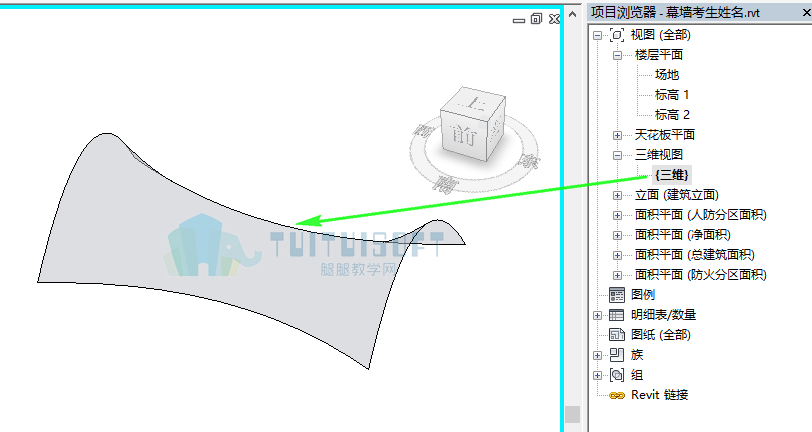Image resolution: width=812 pixels, height=432 pixels.
Task: Close the 3D view window
Action: pos(554,19)
